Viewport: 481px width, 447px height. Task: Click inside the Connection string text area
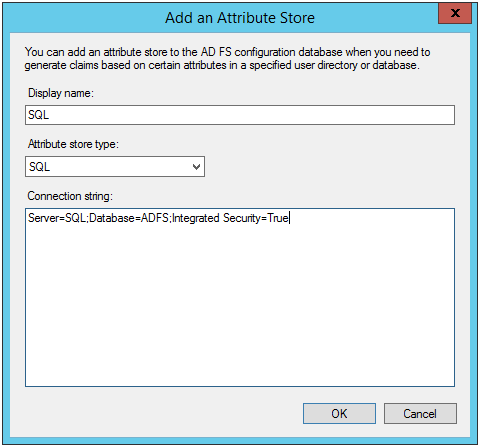(240, 297)
